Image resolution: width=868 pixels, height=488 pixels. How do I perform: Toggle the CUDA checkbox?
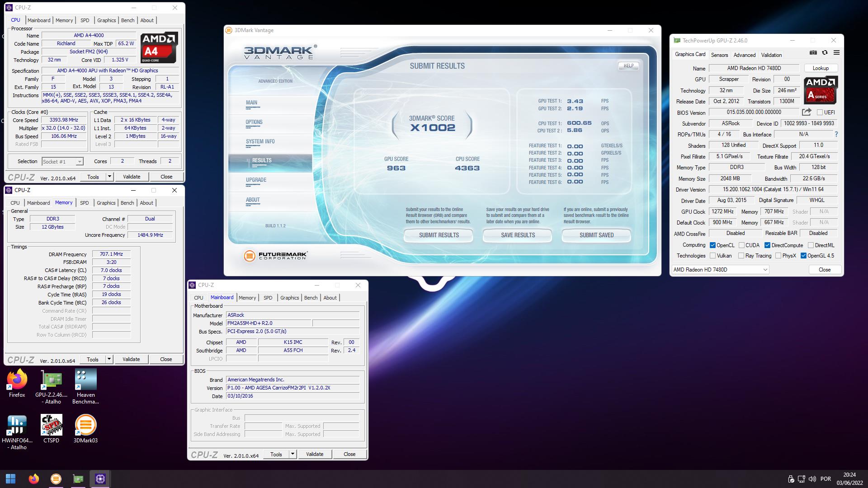click(x=741, y=245)
